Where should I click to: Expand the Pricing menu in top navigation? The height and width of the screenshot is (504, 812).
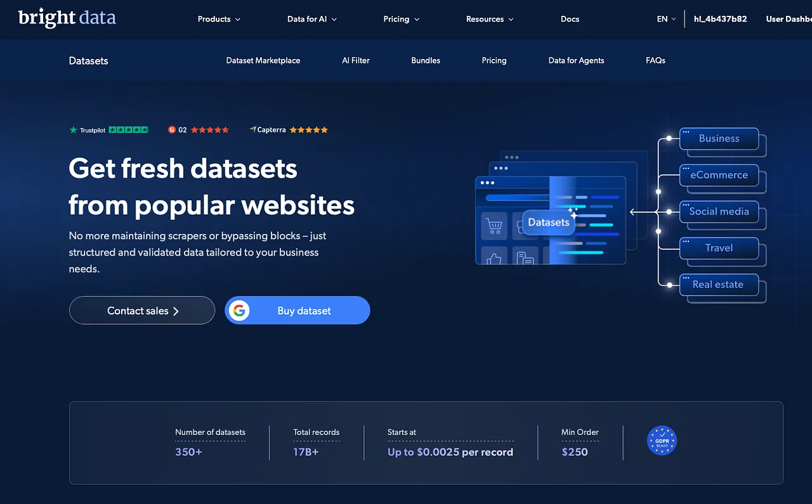tap(402, 19)
